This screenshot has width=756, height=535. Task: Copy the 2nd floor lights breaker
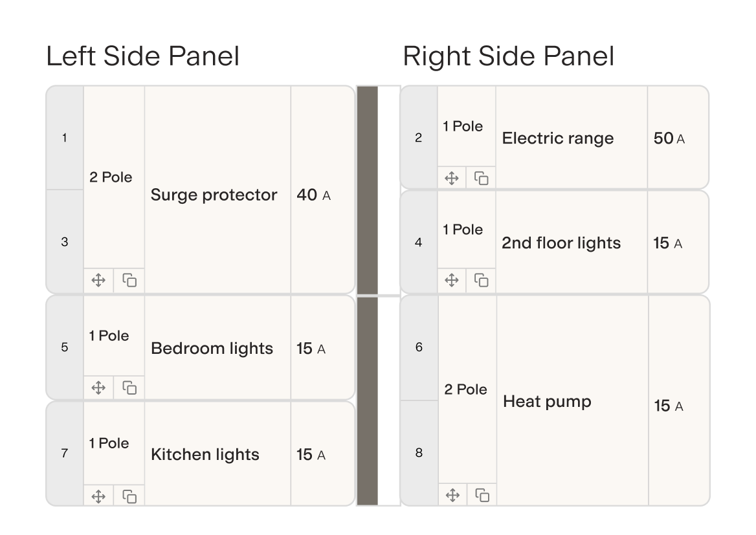coord(482,280)
